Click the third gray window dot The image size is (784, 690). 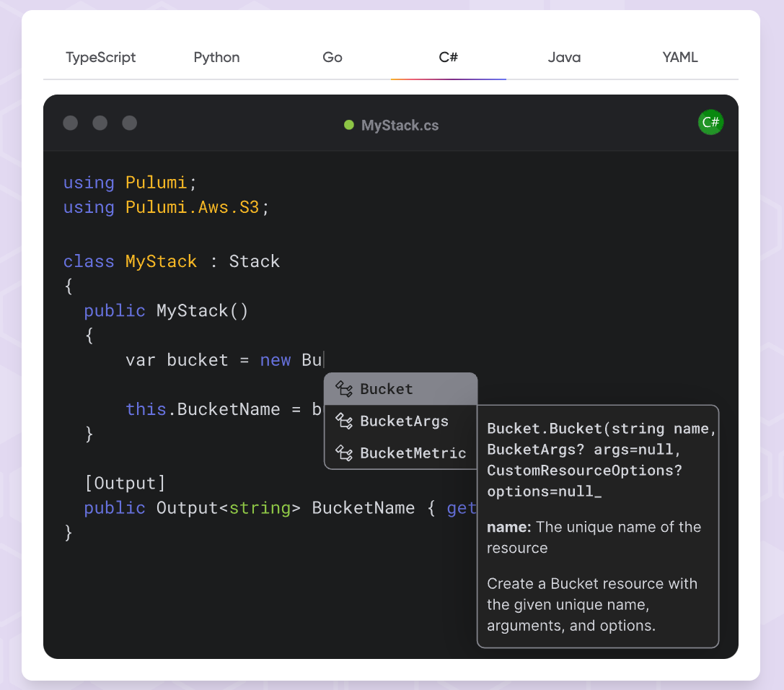130,123
